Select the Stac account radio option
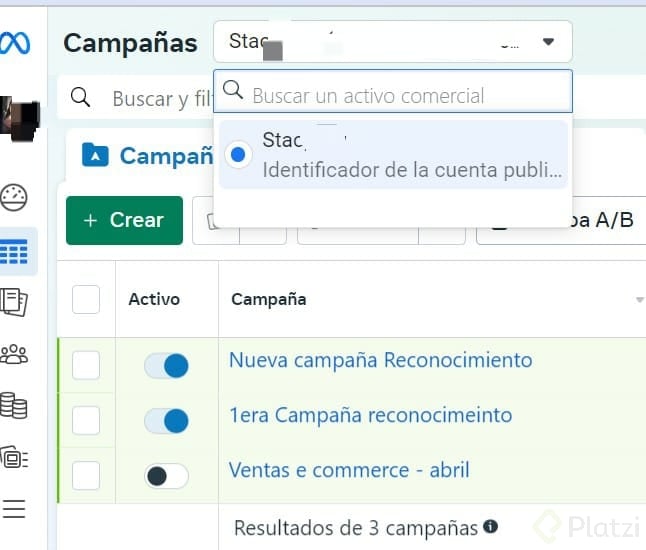 click(238, 155)
